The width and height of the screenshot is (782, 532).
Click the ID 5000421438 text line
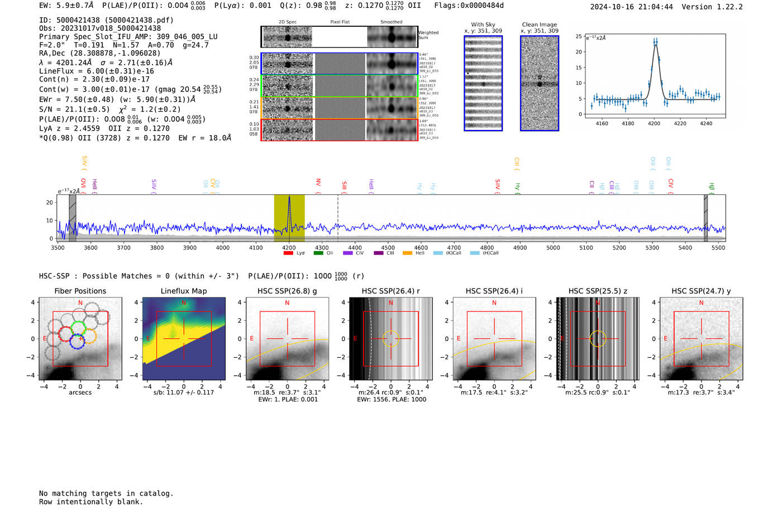pyautogui.click(x=106, y=20)
